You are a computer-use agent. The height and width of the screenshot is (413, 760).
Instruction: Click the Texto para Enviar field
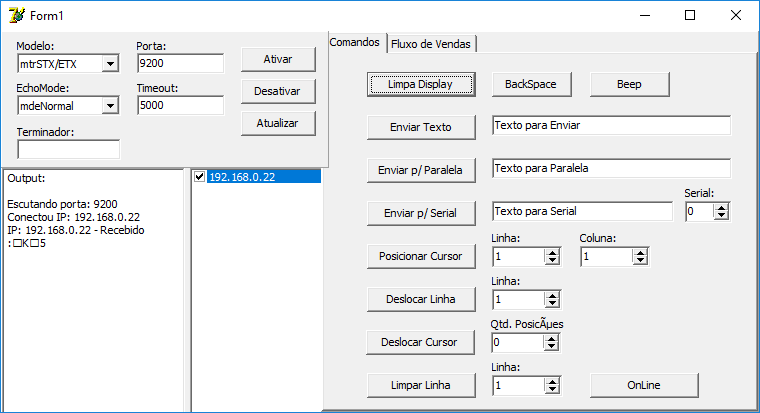[611, 125]
